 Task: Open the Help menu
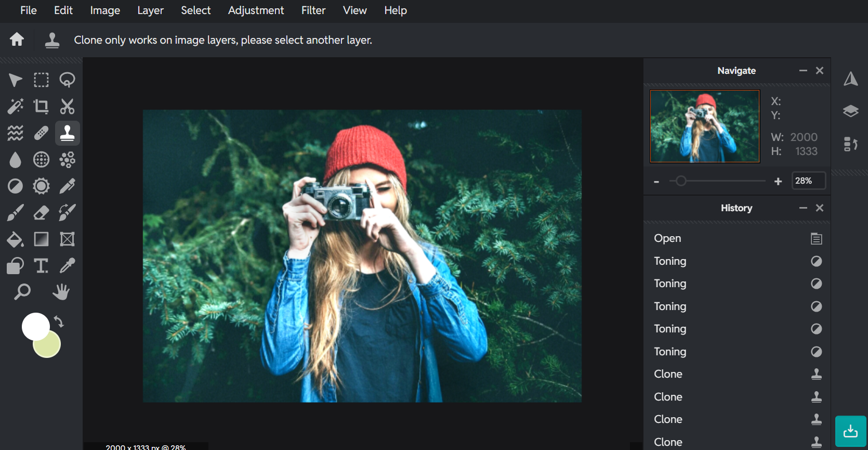(396, 10)
